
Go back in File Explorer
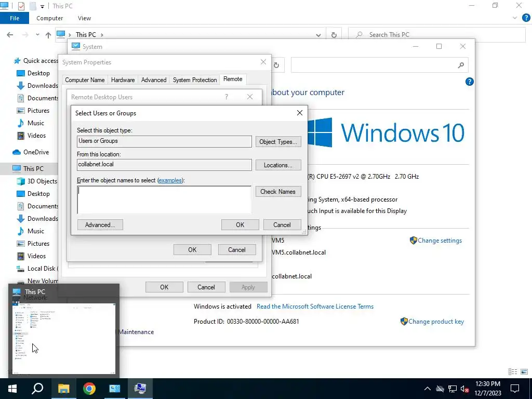[x=10, y=35]
